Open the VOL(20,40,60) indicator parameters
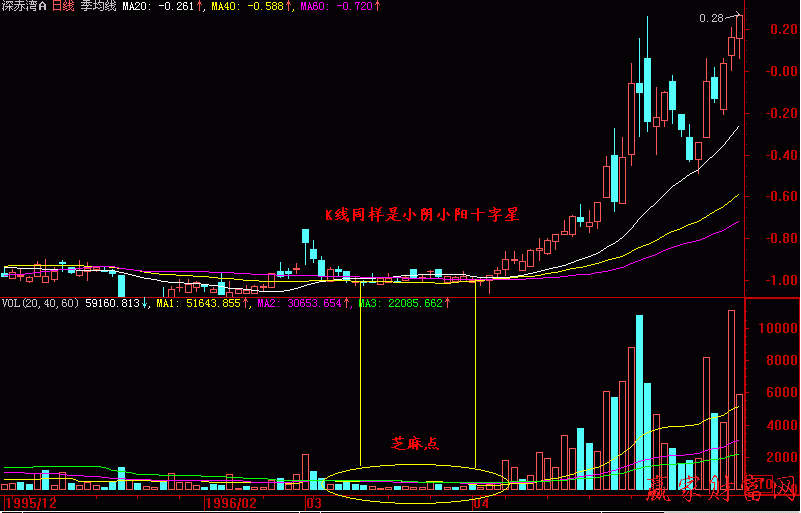The image size is (801, 513). (42, 303)
